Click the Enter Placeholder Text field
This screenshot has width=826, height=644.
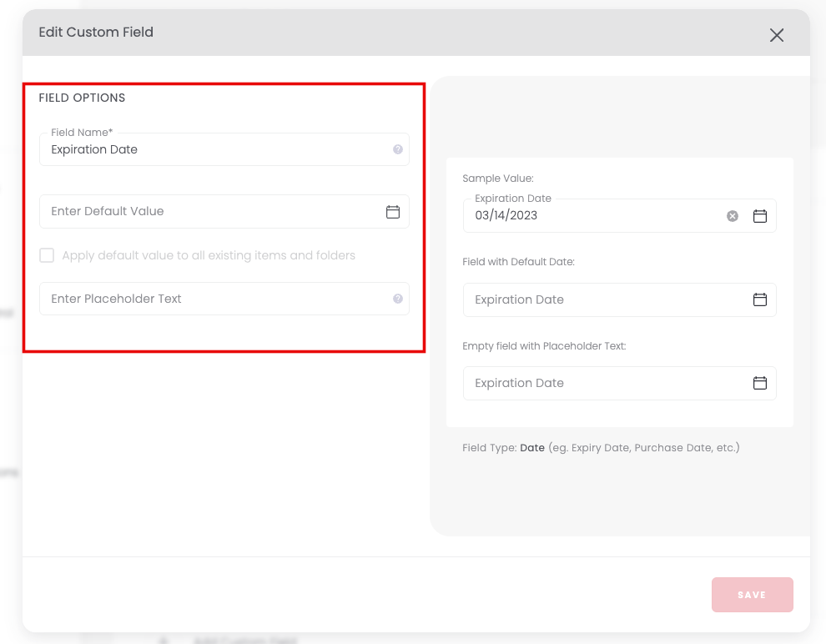pos(224,299)
